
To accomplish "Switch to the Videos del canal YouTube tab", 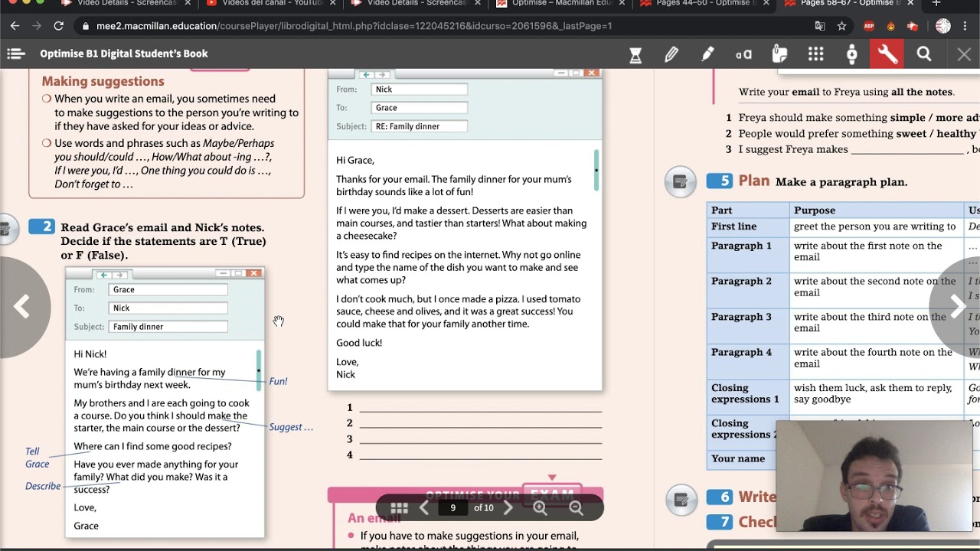I will (264, 4).
